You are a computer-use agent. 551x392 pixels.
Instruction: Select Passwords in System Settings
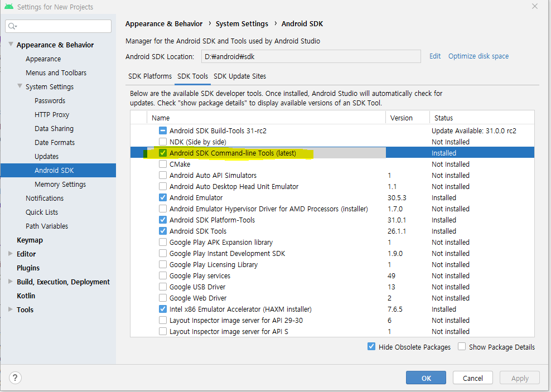[x=50, y=100]
